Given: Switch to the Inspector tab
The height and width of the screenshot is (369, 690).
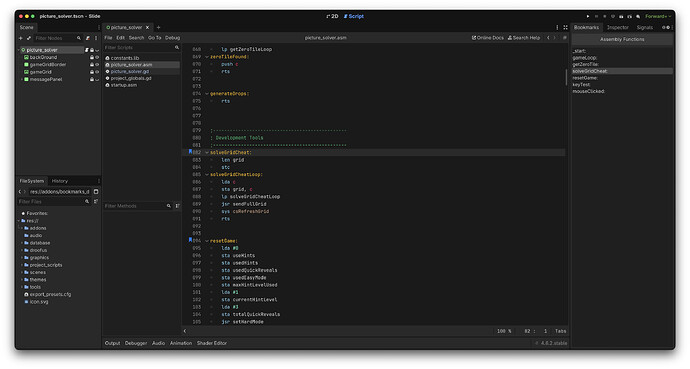Looking at the screenshot, I should tap(617, 27).
